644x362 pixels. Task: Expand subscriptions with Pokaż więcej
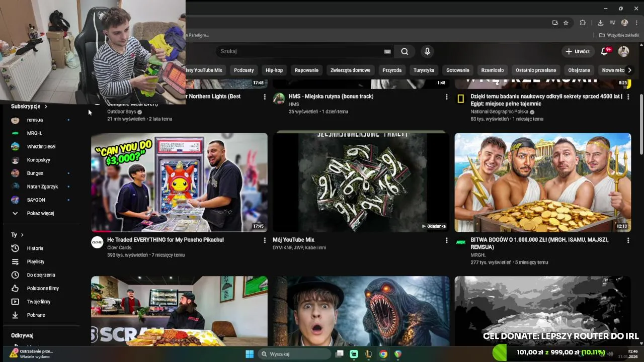(40, 213)
